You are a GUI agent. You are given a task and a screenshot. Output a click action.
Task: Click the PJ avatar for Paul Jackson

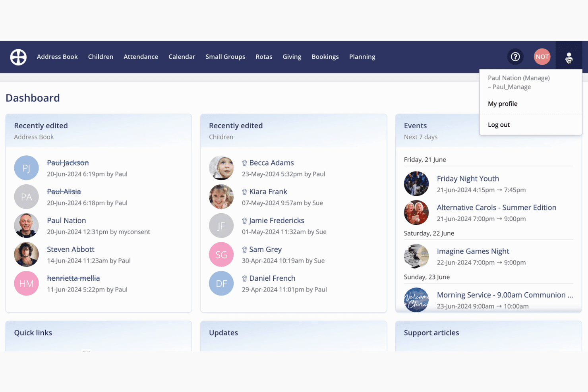pyautogui.click(x=26, y=168)
